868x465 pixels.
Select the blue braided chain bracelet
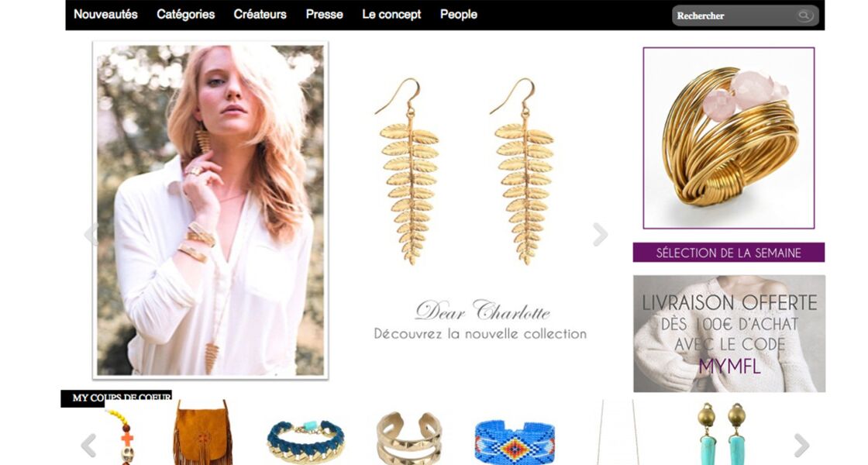coord(305,441)
